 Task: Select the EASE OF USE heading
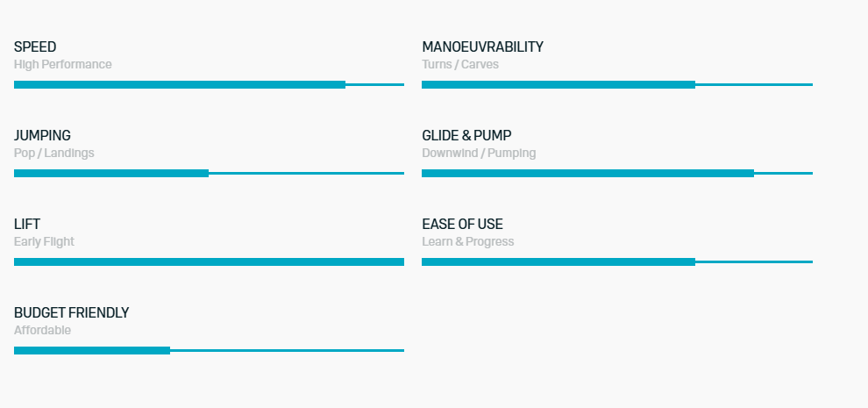tap(462, 225)
